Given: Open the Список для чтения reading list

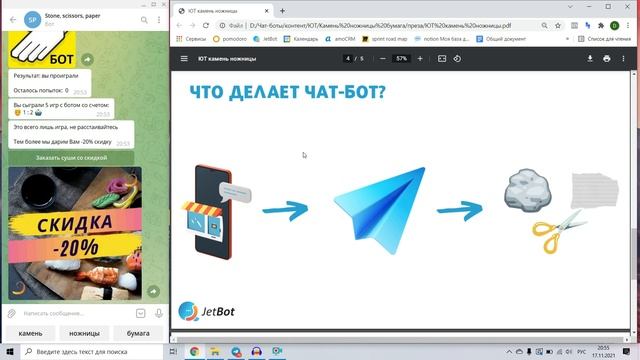Looking at the screenshot, I should (x=604, y=39).
